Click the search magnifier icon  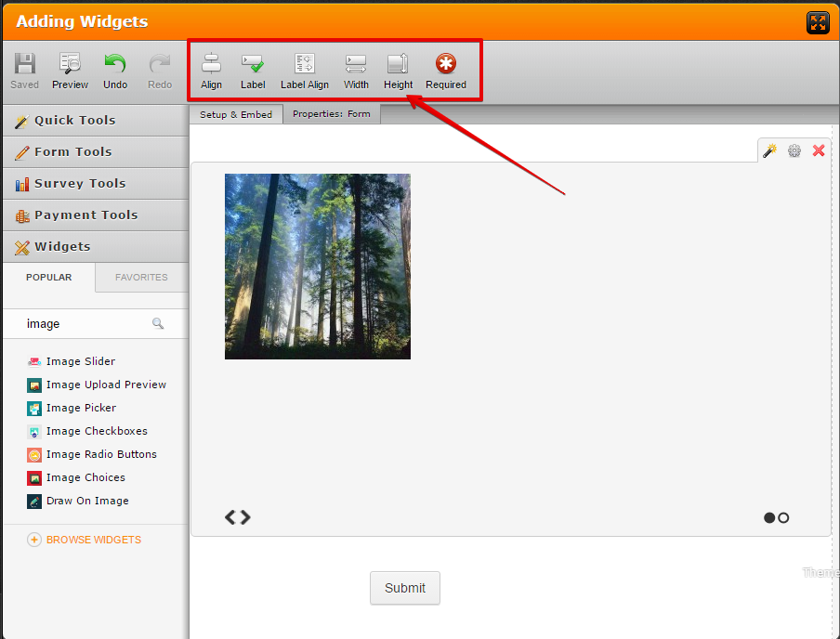[158, 323]
